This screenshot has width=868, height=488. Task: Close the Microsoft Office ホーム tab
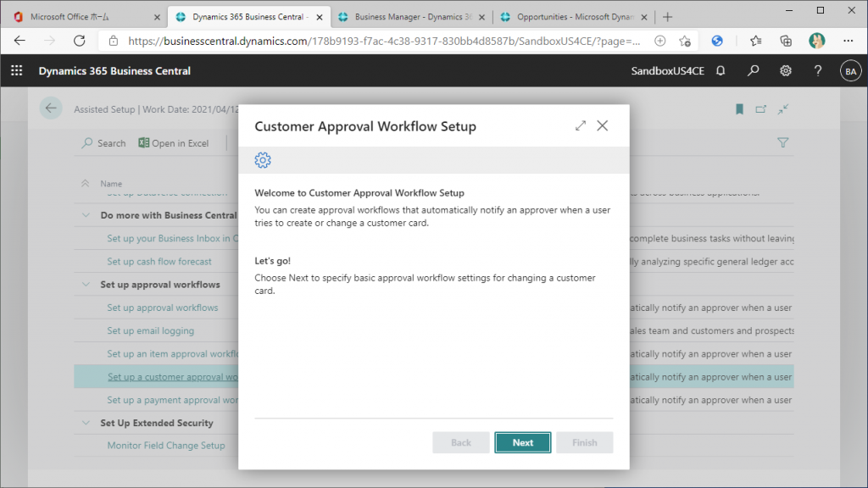[157, 17]
